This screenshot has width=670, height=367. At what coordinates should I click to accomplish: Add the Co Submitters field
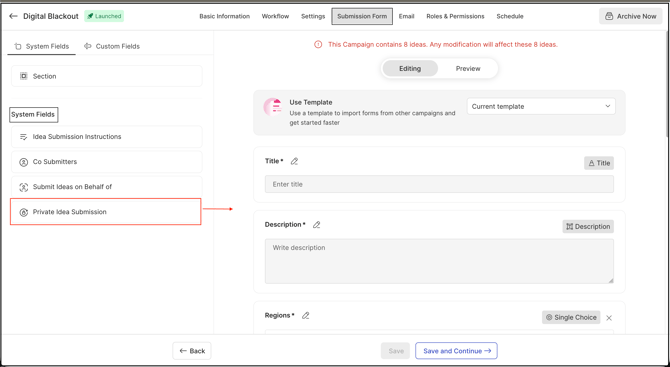[106, 162]
